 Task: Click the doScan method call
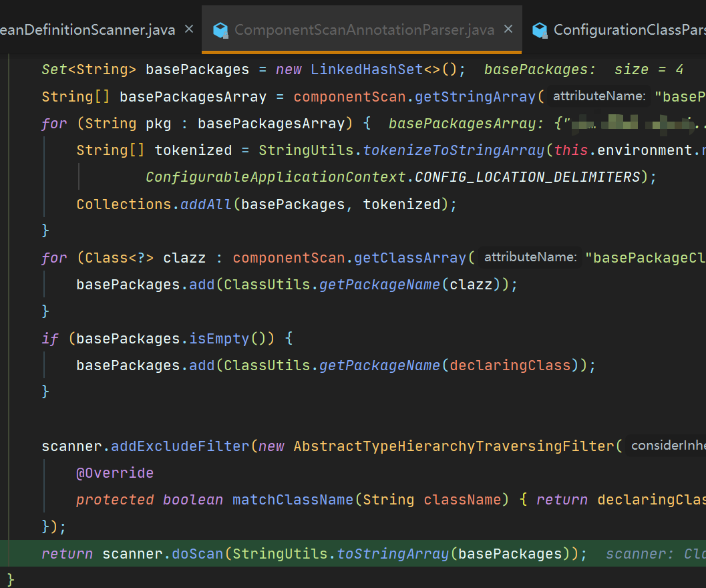tap(197, 553)
